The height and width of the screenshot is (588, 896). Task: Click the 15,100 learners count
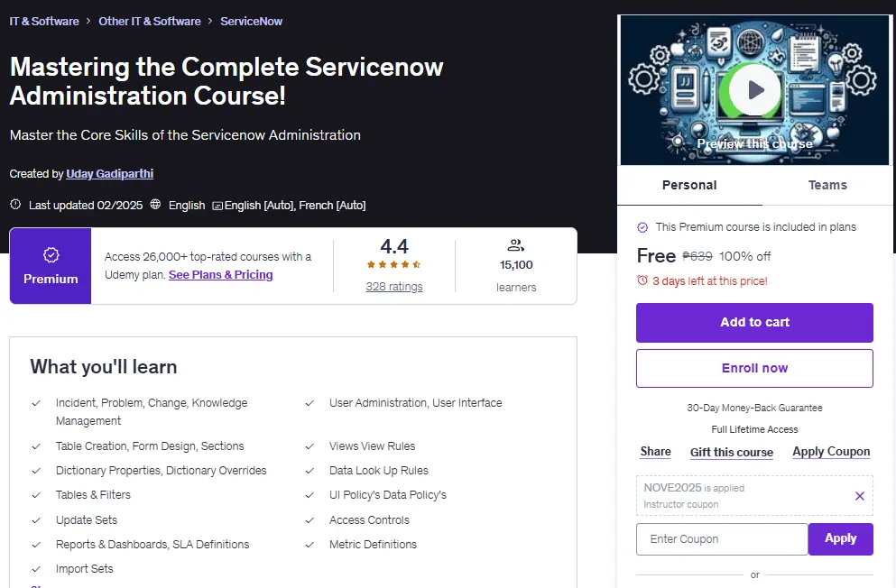pyautogui.click(x=516, y=265)
